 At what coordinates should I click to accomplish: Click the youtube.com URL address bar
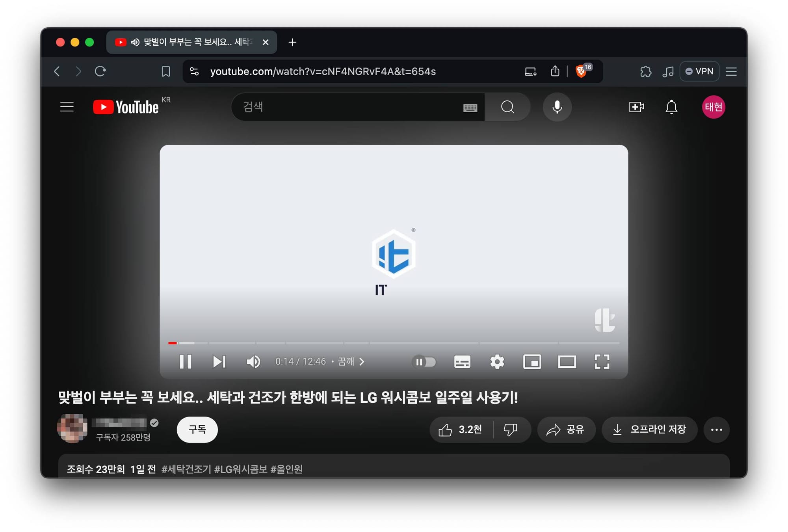(x=323, y=71)
